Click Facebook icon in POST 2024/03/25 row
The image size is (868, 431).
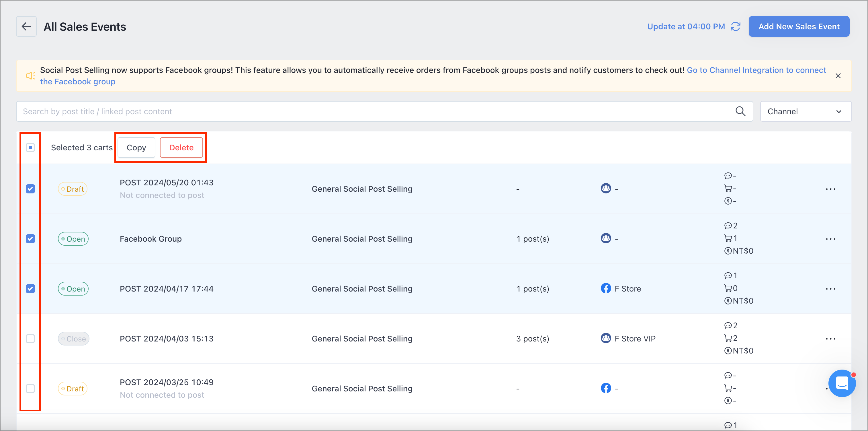[x=605, y=388]
